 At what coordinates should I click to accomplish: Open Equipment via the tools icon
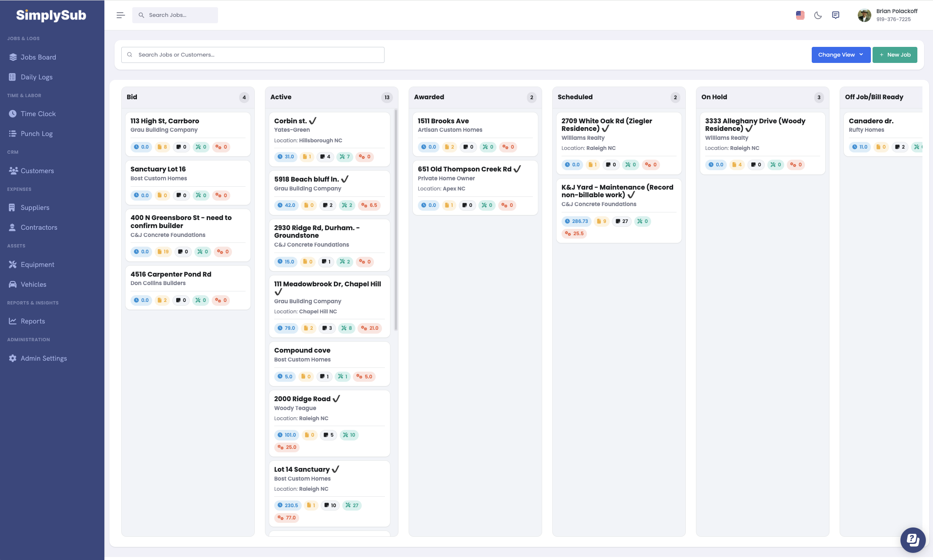tap(13, 264)
